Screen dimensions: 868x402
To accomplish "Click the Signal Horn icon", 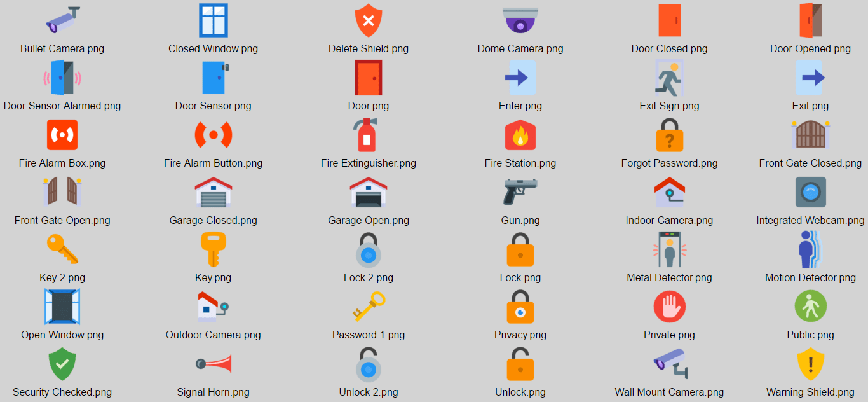I will [x=214, y=364].
